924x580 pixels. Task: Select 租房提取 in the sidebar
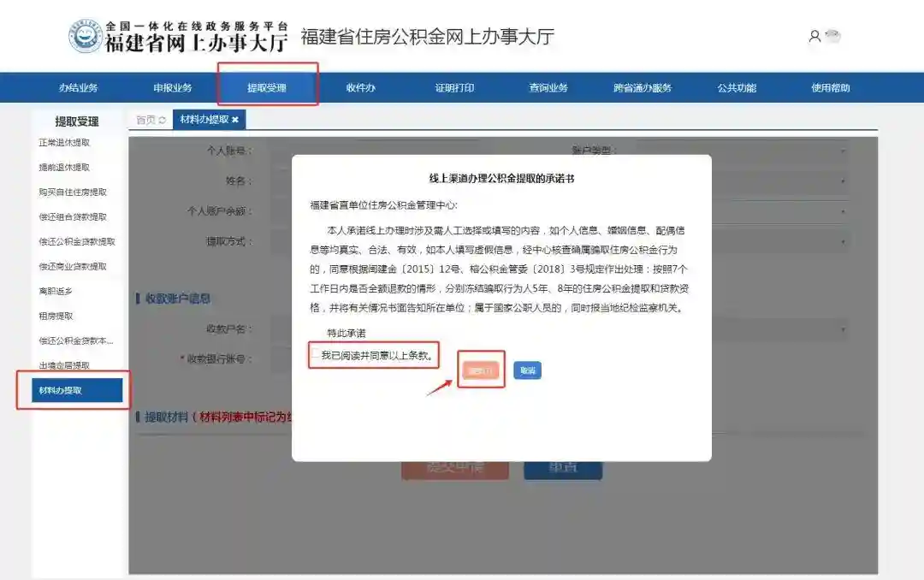(56, 317)
